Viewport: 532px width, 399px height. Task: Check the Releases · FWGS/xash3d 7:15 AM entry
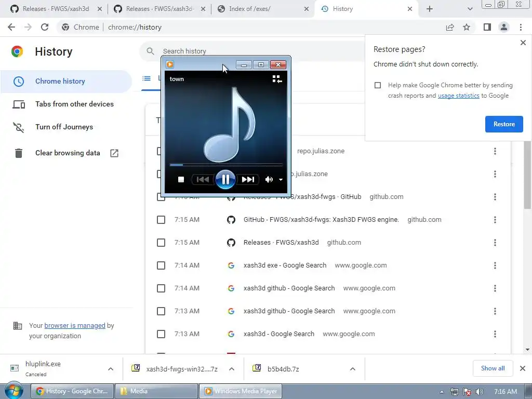click(161, 243)
